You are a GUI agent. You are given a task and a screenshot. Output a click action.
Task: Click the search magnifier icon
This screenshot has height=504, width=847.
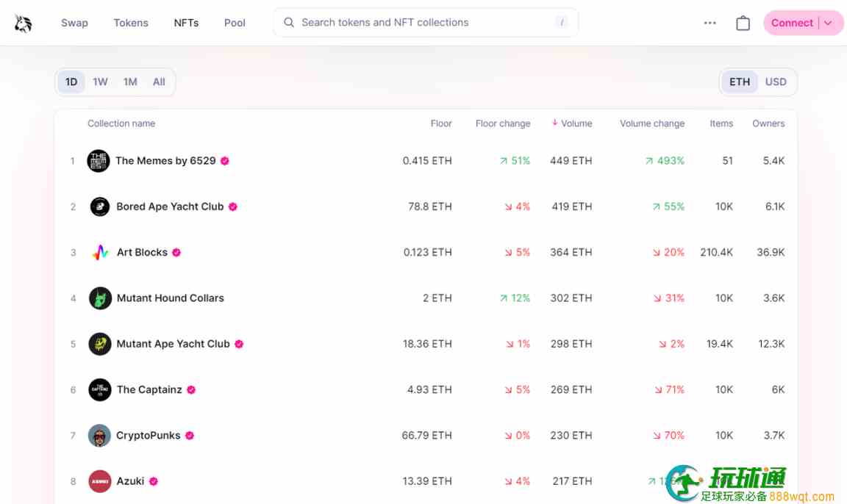pos(289,23)
